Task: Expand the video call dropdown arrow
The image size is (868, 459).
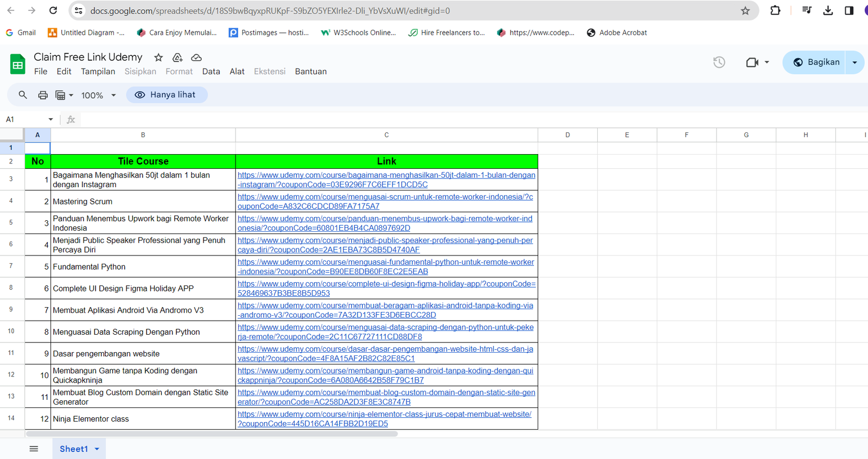Action: pyautogui.click(x=767, y=62)
